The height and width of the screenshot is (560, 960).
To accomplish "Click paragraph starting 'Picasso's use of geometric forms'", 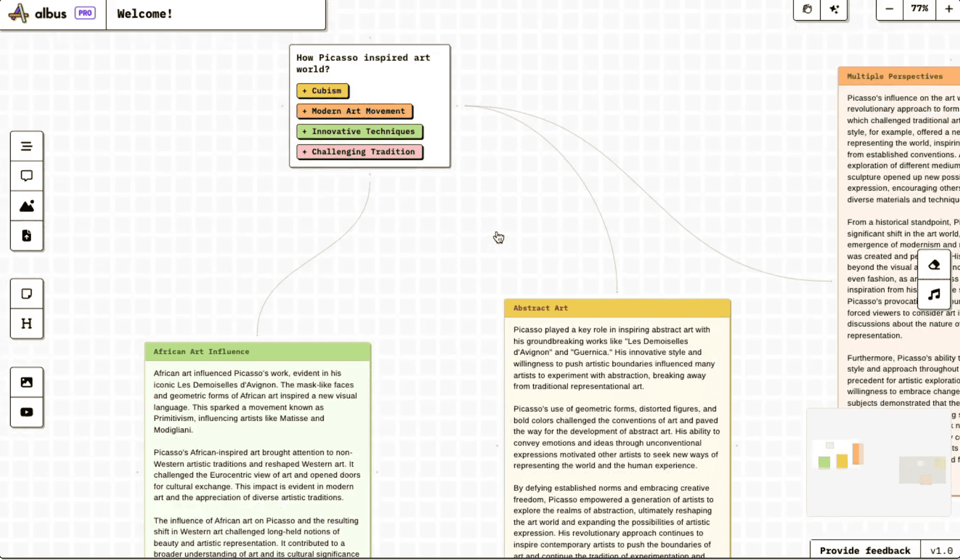I will [x=617, y=437].
